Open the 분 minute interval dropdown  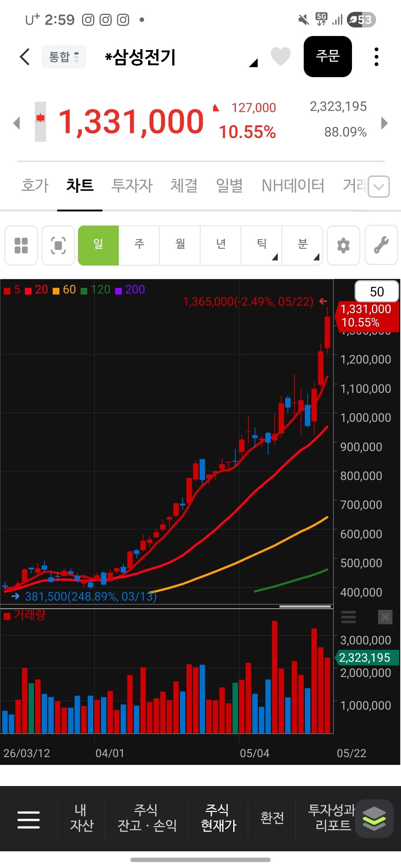302,245
